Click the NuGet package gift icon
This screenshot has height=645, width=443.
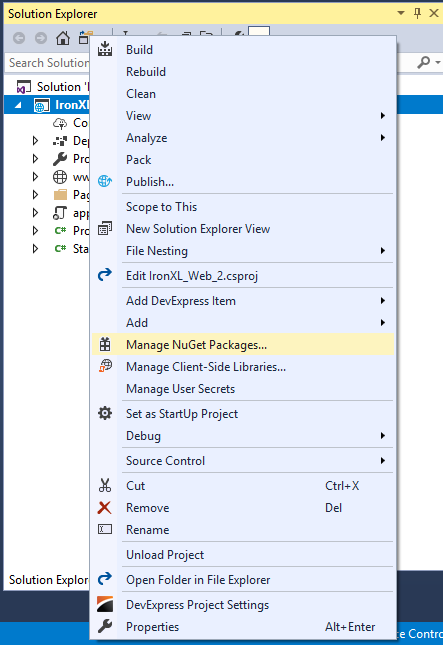point(105,344)
